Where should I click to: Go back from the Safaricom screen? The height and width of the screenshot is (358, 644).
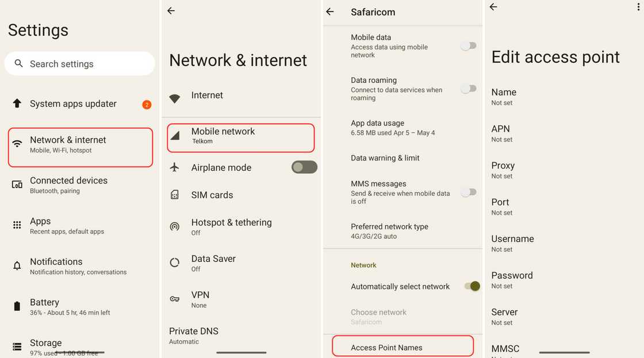[330, 12]
